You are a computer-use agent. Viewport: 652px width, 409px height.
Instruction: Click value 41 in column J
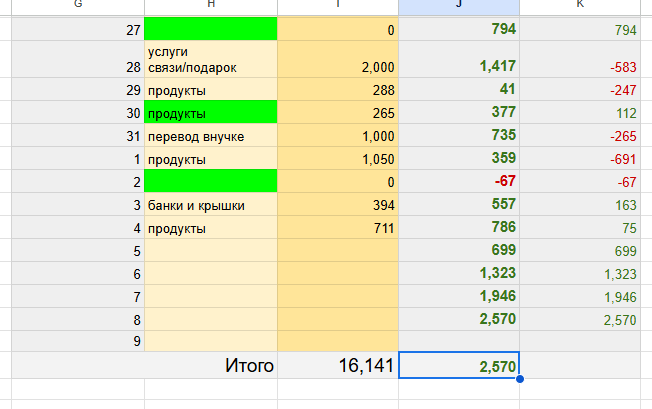459,89
